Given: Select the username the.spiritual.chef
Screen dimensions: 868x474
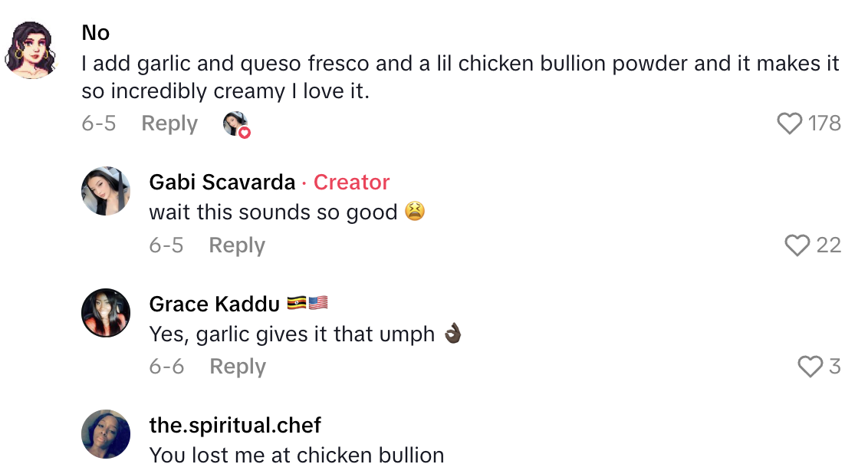Looking at the screenshot, I should click(x=235, y=425).
